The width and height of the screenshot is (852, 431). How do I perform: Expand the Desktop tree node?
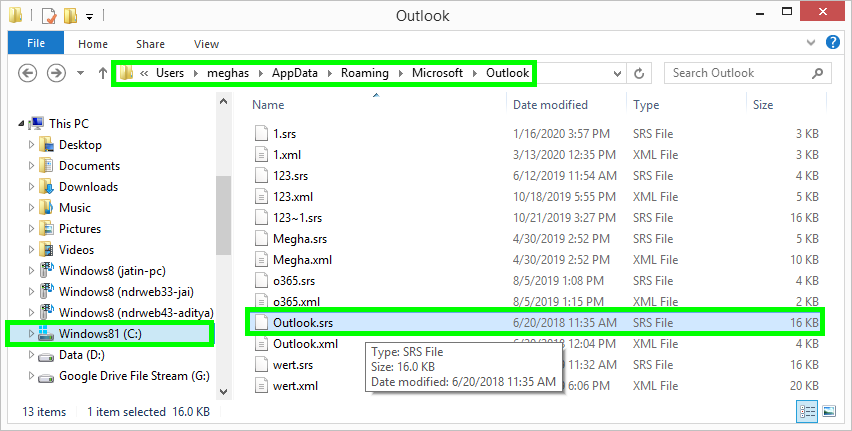pyautogui.click(x=32, y=145)
